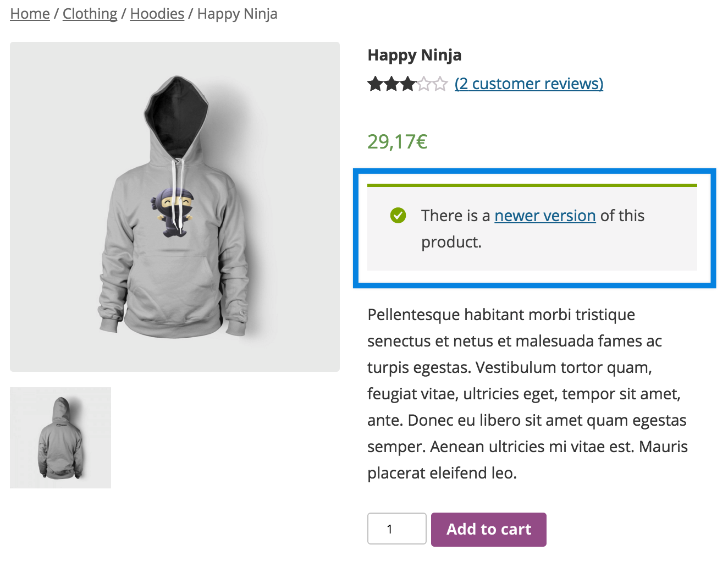Click the second rating star

[x=391, y=84]
